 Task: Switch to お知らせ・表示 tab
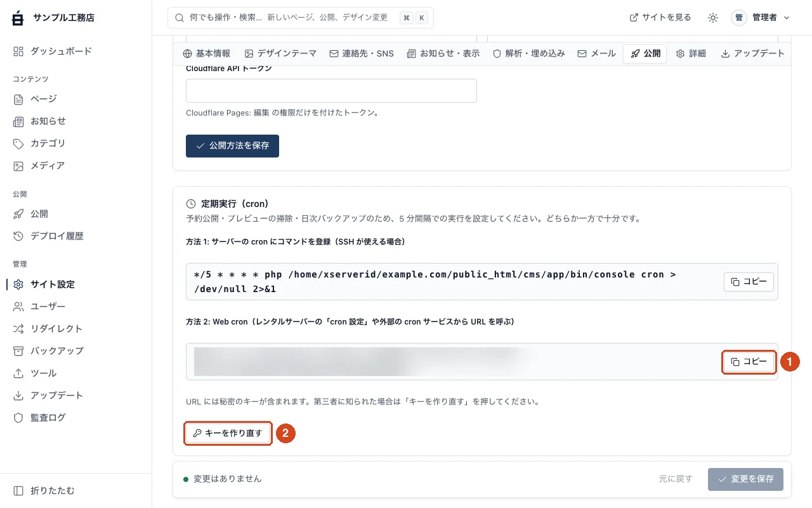click(x=443, y=53)
